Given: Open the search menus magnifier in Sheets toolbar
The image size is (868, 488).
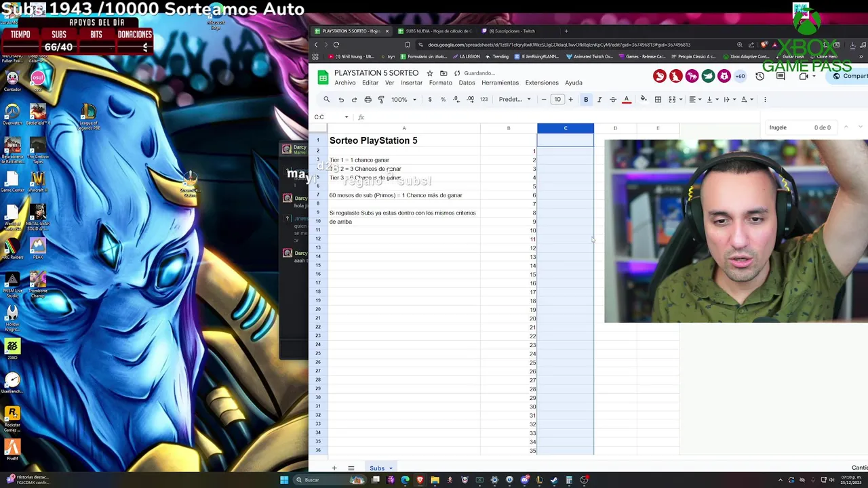Looking at the screenshot, I should coord(326,100).
